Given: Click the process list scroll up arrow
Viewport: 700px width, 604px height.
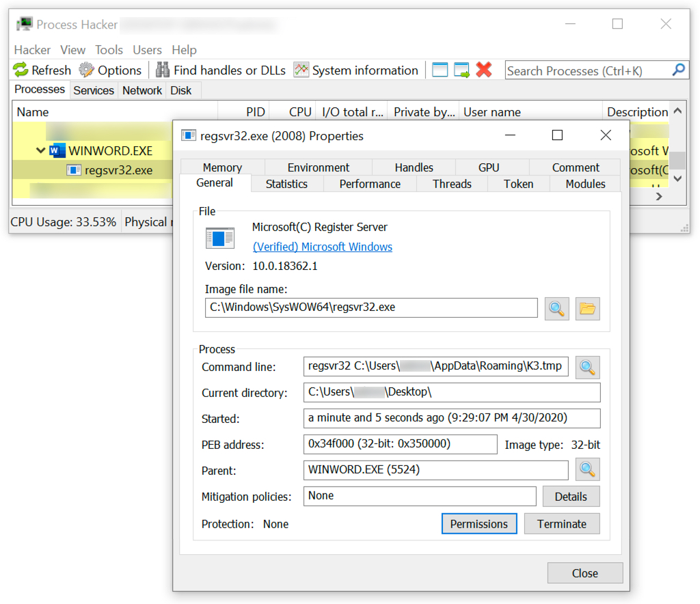Looking at the screenshot, I should click(677, 111).
